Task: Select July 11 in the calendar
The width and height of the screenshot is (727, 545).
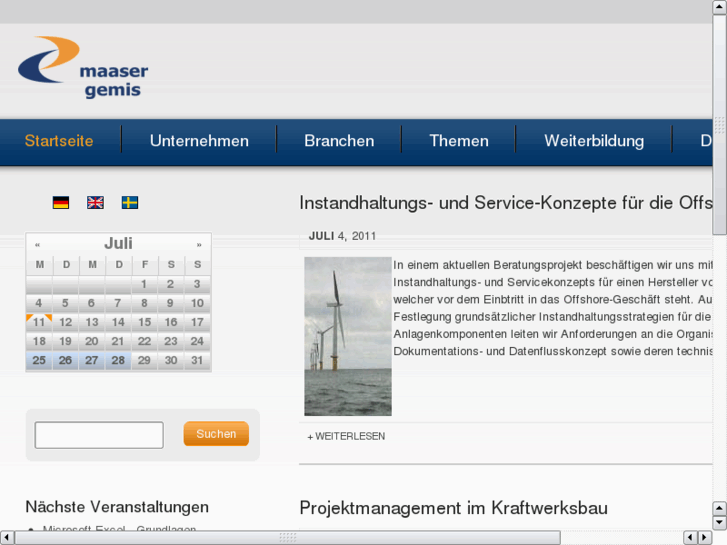Action: pos(39,322)
